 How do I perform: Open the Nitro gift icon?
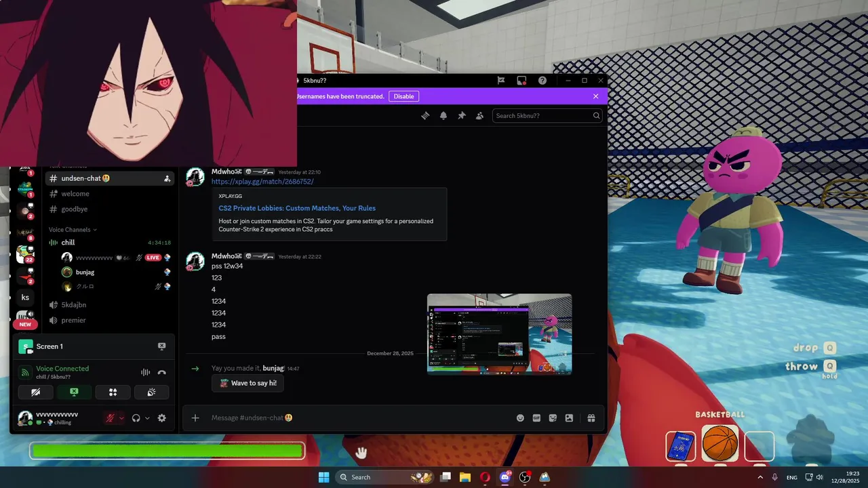point(591,418)
